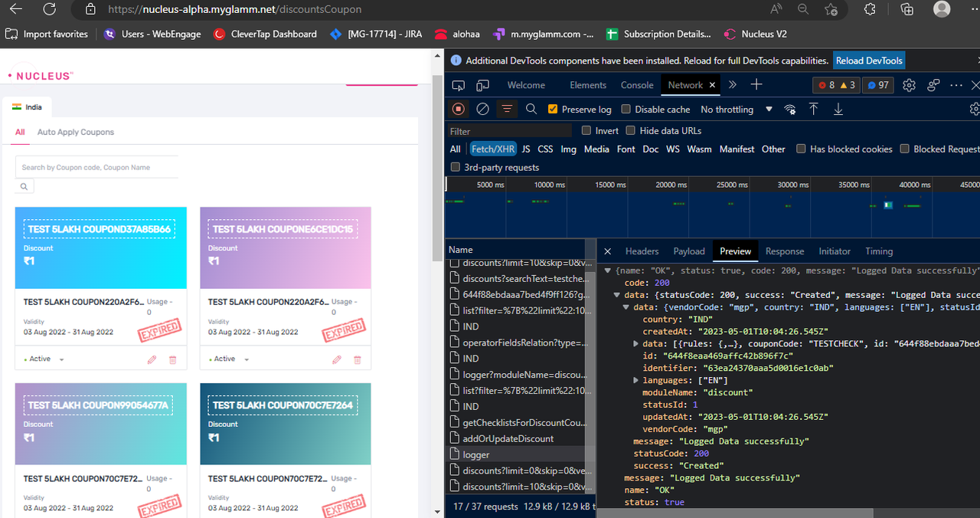Refresh the browser page
Image resolution: width=980 pixels, height=518 pixels.
49,9
